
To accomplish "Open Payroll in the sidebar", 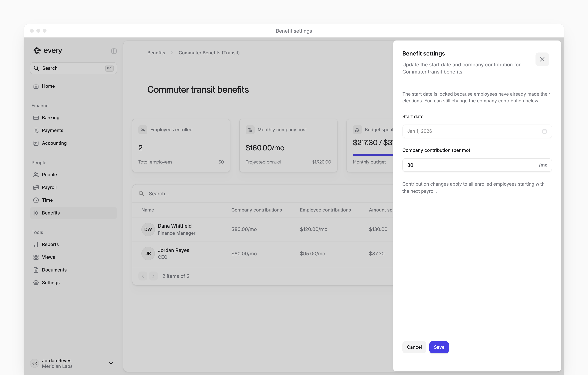I will (73, 187).
